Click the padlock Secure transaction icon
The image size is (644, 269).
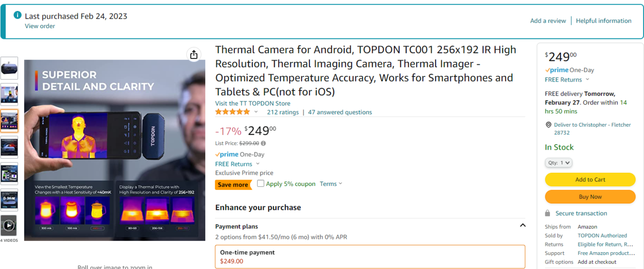[547, 213]
